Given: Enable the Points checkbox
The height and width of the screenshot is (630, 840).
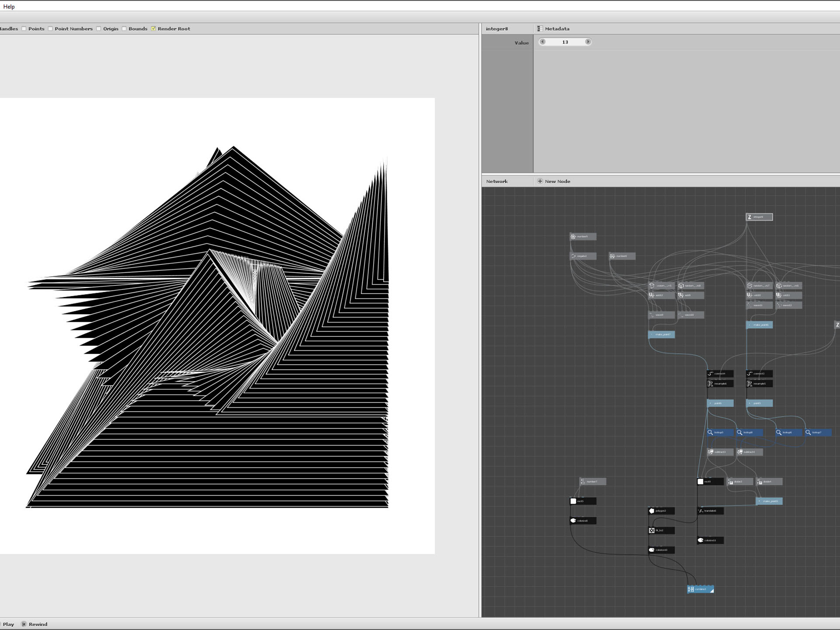Looking at the screenshot, I should [24, 29].
